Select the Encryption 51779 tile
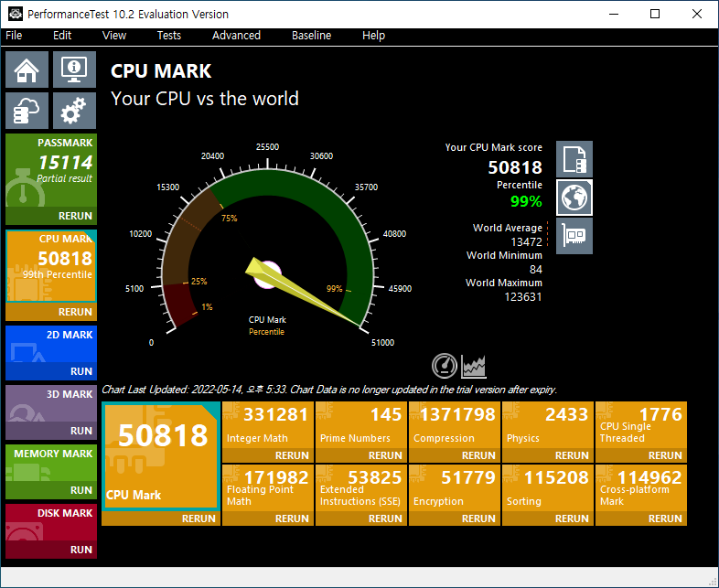This screenshot has height=588, width=719. pyautogui.click(x=455, y=488)
